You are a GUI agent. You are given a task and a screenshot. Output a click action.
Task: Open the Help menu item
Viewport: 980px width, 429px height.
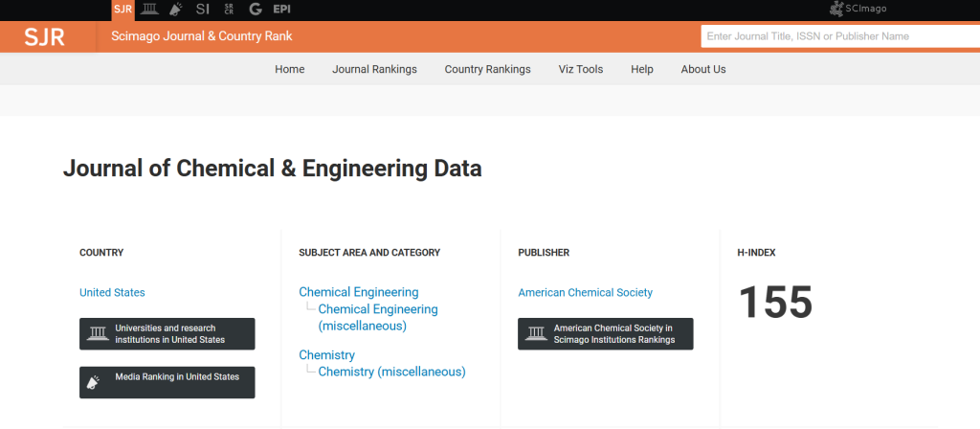pyautogui.click(x=642, y=69)
